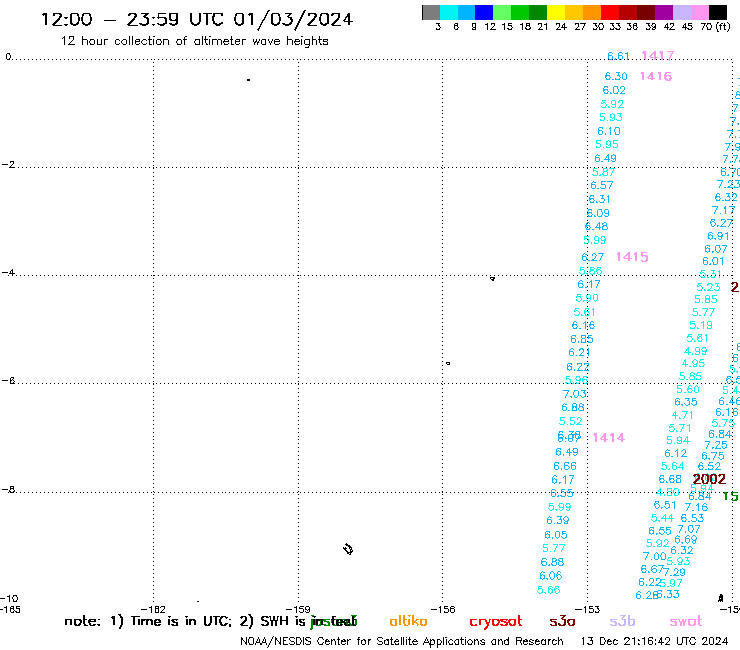Click the wave height value 6.66
This screenshot has width=740, height=650.
(565, 466)
